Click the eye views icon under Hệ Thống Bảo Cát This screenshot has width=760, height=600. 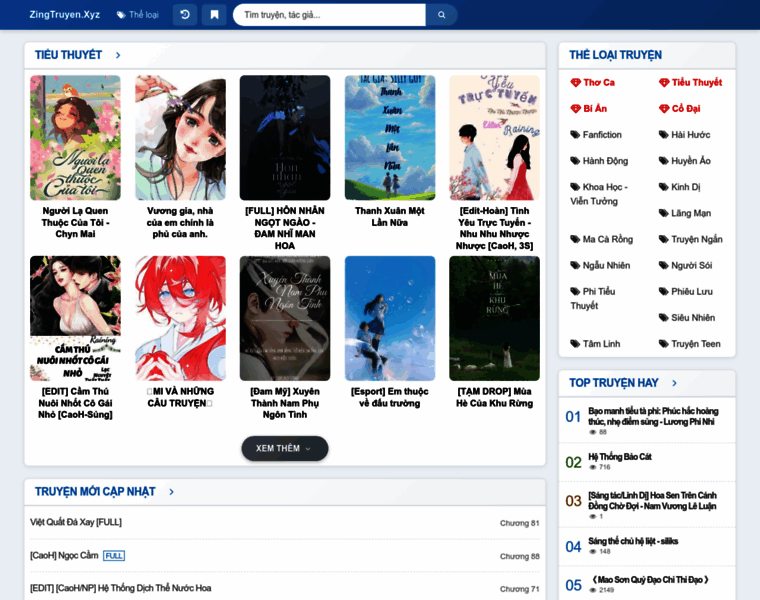(x=592, y=467)
